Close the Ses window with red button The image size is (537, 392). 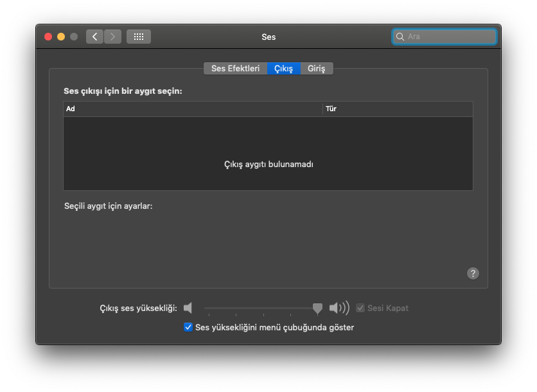pos(48,37)
